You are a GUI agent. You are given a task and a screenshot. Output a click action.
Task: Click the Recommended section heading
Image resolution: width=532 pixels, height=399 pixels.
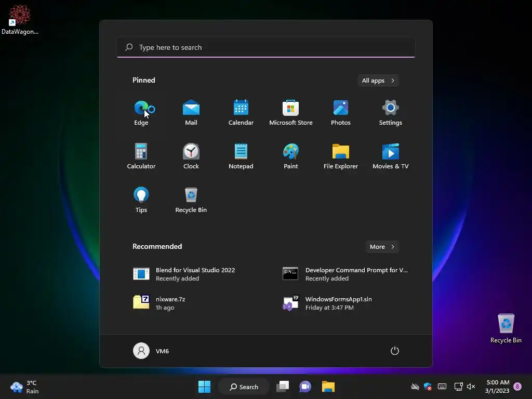click(x=157, y=246)
